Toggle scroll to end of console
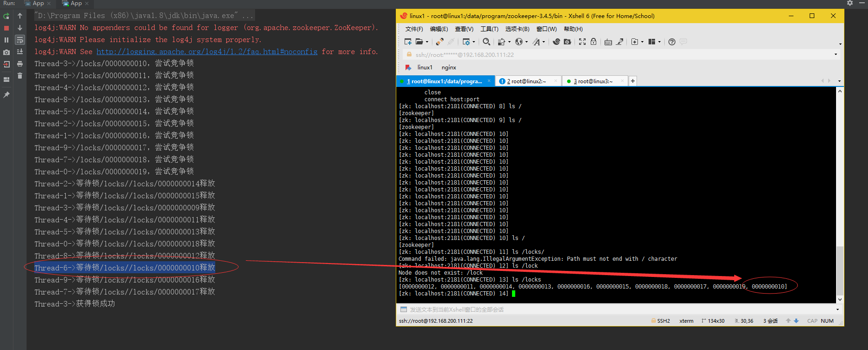The image size is (868, 350). point(20,52)
